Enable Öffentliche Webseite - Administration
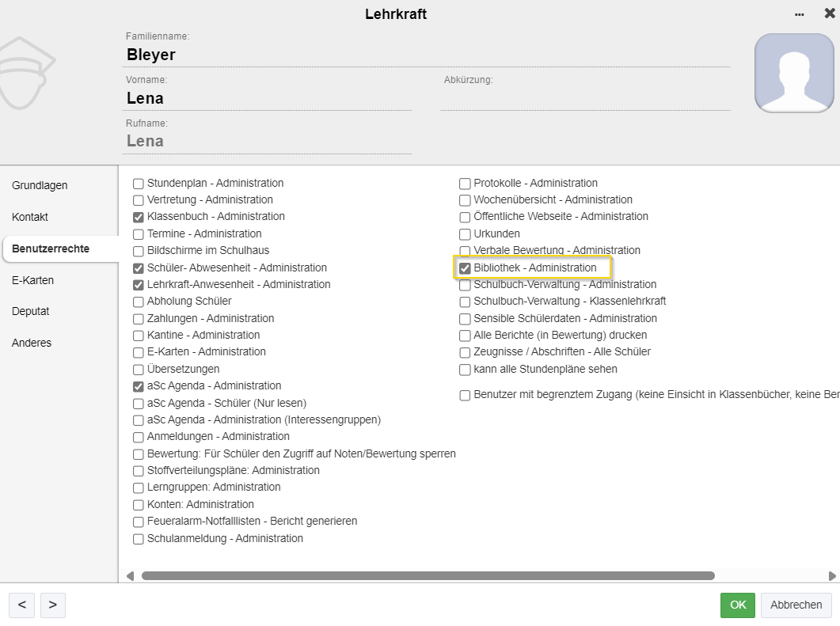 point(465,217)
